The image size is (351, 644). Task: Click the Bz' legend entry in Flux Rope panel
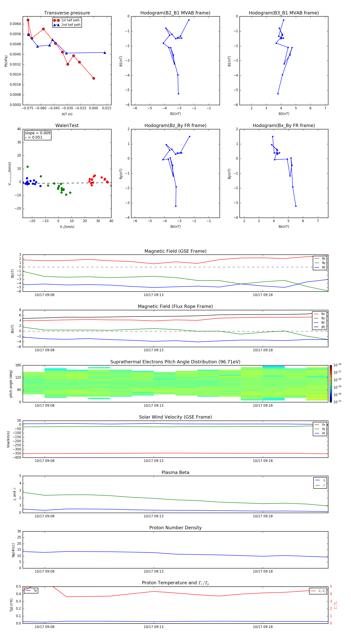coord(320,323)
